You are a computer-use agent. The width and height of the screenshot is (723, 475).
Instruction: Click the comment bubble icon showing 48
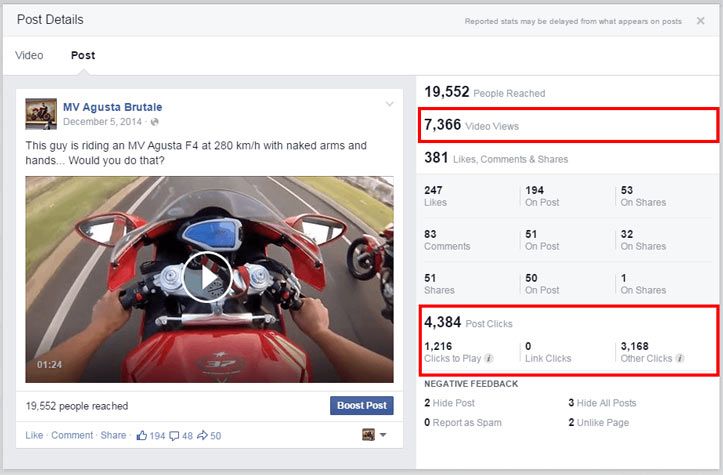click(175, 436)
